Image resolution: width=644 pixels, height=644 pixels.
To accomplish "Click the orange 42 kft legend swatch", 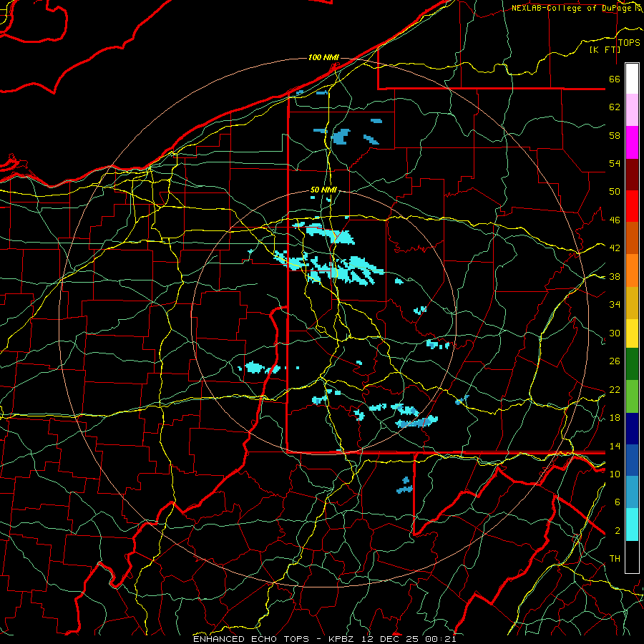I will tap(632, 270).
